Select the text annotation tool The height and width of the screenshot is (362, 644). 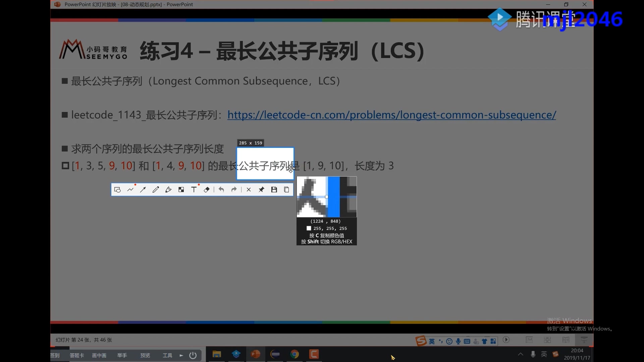tap(194, 190)
